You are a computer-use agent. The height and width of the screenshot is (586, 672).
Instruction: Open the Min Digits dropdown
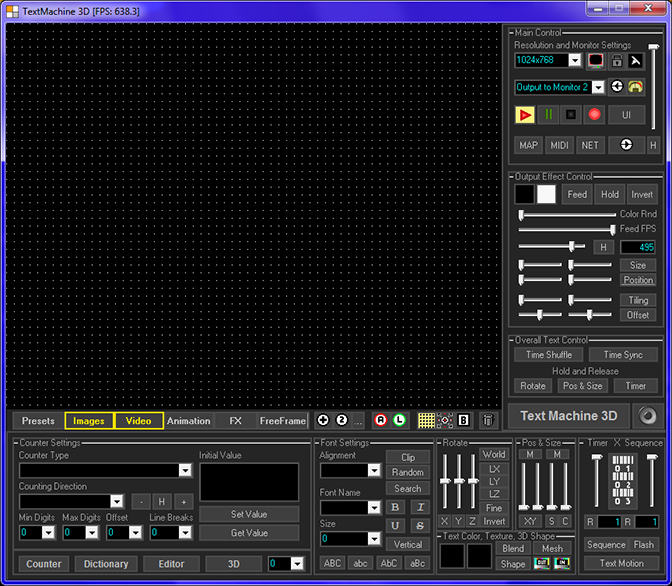[48, 532]
